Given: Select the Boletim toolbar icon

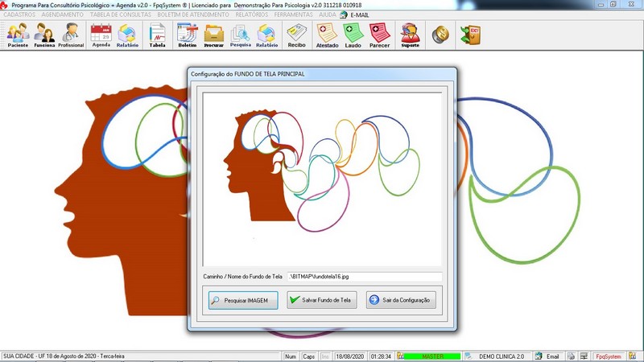Looking at the screenshot, I should click(187, 35).
